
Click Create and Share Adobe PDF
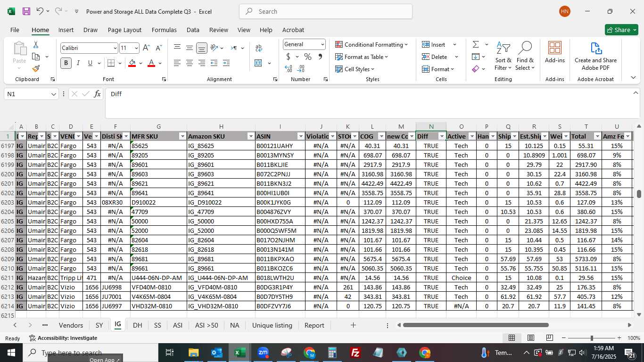tap(595, 57)
